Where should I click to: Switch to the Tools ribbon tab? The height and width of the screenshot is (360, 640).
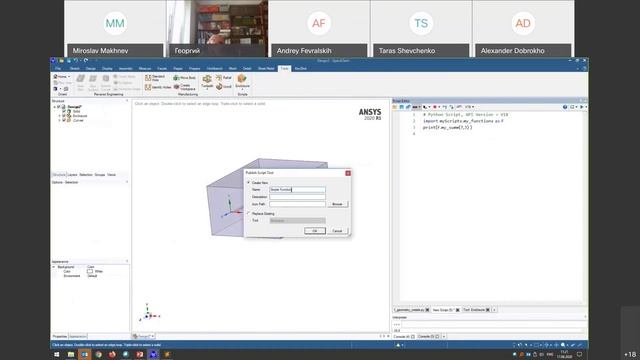(x=284, y=69)
